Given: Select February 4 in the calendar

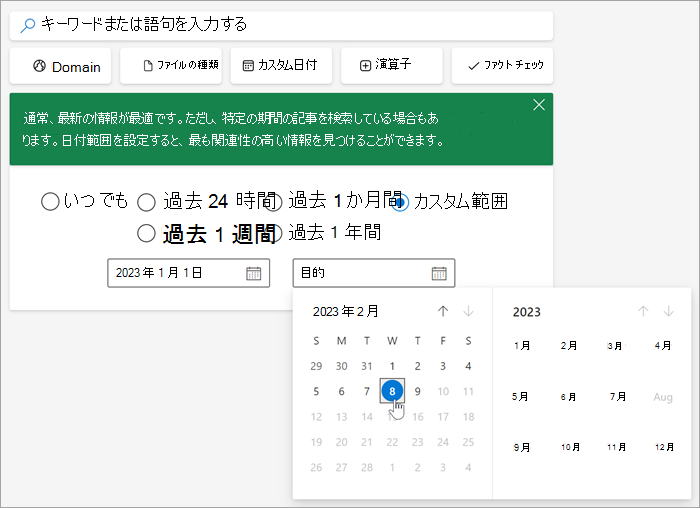Looking at the screenshot, I should click(x=468, y=366).
